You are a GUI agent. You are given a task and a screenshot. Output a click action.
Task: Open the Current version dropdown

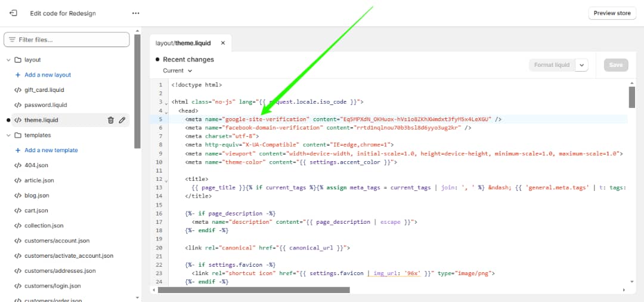coord(178,70)
